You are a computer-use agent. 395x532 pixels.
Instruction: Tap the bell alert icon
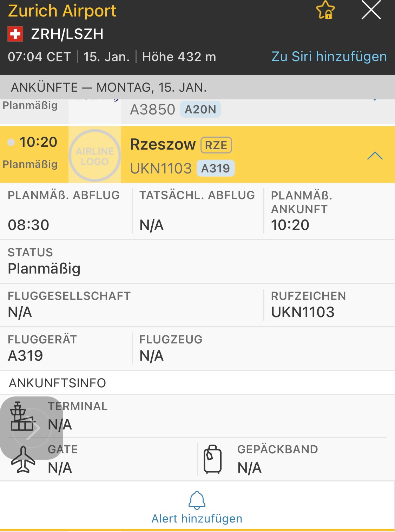tap(197, 500)
